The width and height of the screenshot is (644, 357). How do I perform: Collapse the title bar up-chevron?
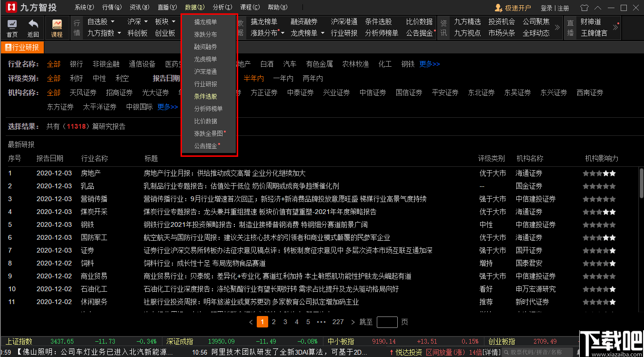[x=598, y=8]
